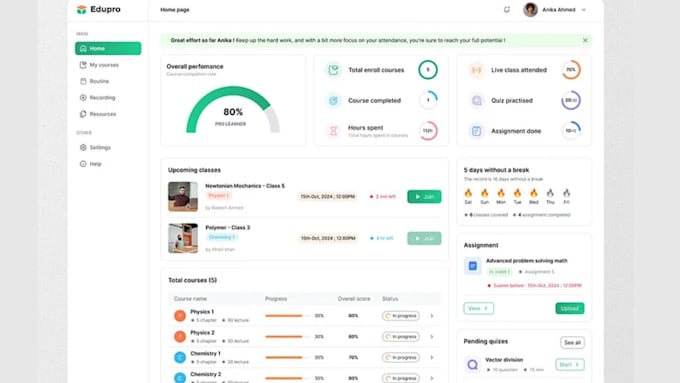This screenshot has width=680, height=383.
Task: Click Physics 2 In progress status badge
Action: coord(401,337)
